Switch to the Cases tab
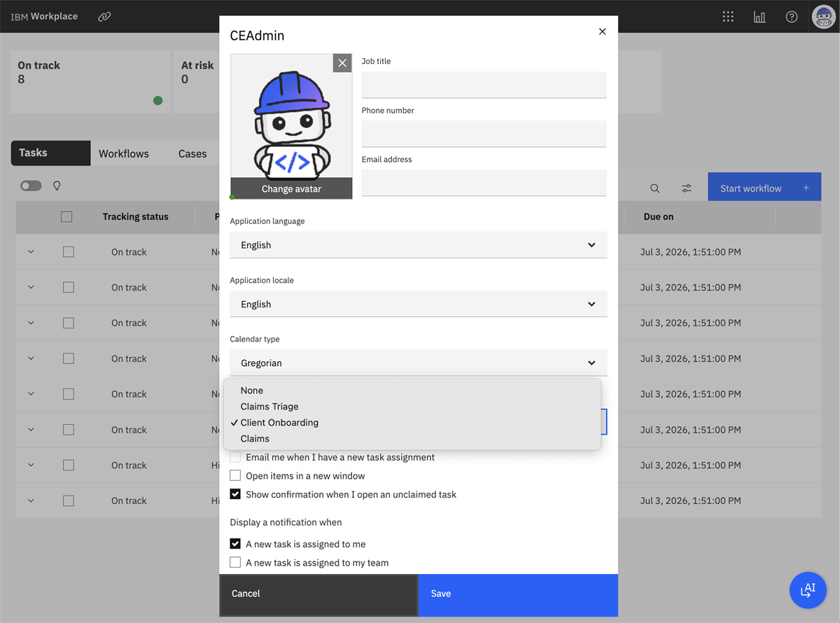Viewport: 840px width, 623px height. click(192, 153)
